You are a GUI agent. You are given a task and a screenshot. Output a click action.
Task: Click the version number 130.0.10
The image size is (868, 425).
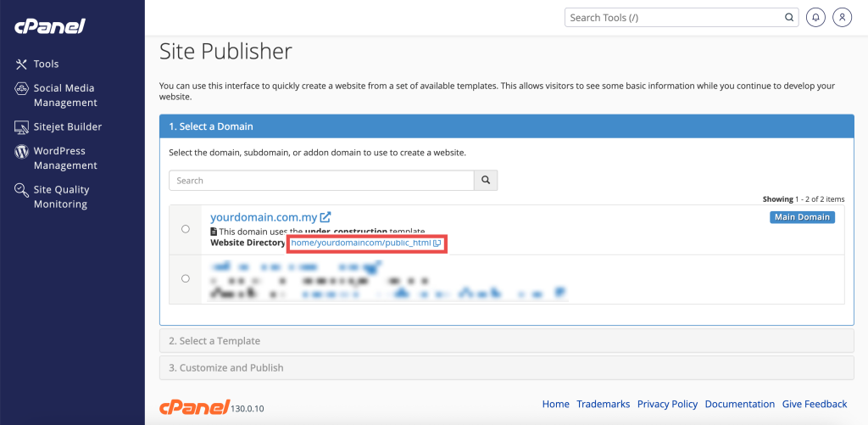click(248, 409)
